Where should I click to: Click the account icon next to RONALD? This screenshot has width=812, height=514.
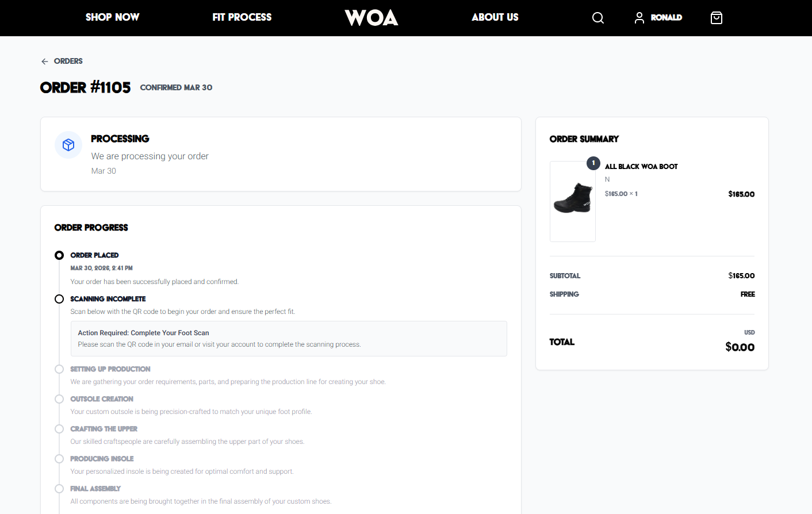[639, 18]
